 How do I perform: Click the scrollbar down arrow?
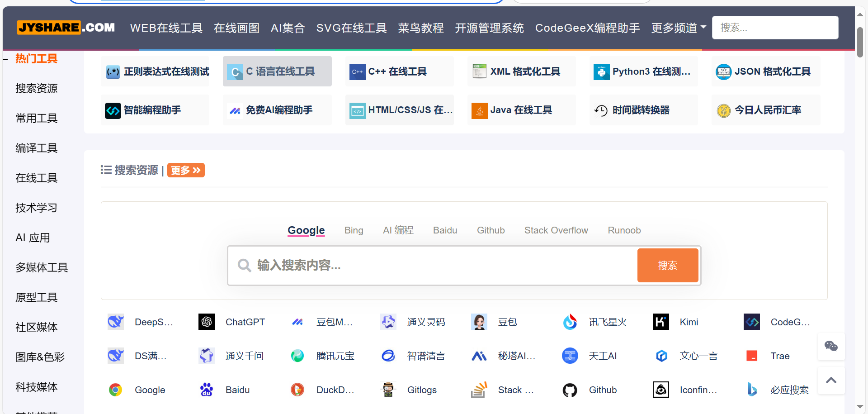860,407
